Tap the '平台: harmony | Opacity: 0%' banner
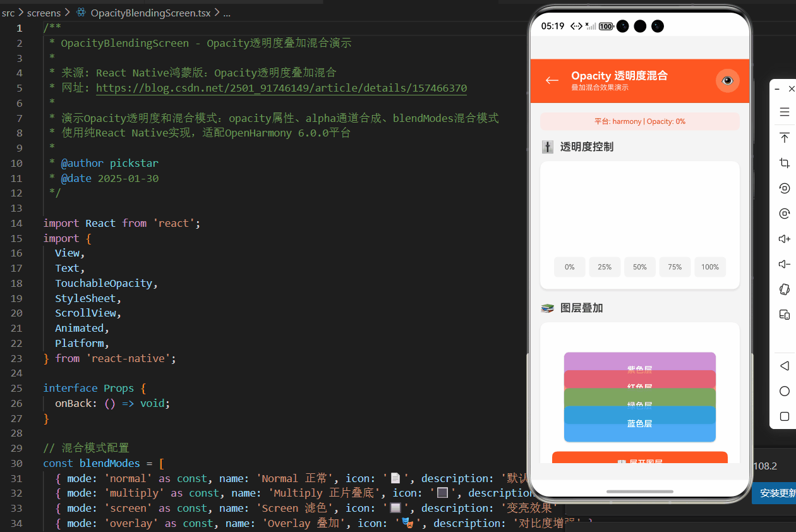Screen dimensions: 796x532 coord(640,121)
